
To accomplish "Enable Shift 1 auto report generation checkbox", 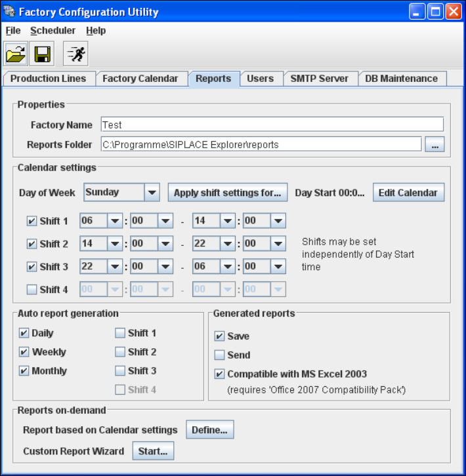I will point(120,333).
